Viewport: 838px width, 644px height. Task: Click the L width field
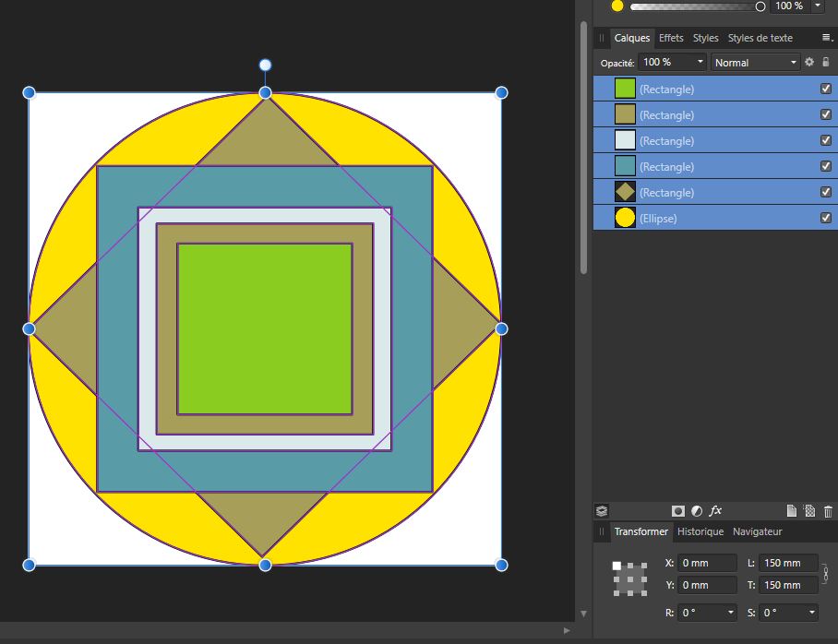click(x=788, y=563)
